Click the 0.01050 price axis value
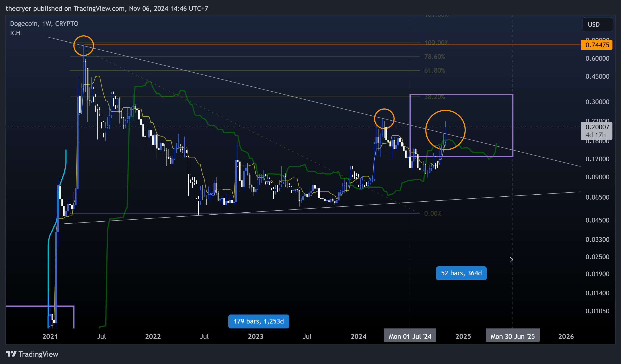621x364 pixels. click(597, 311)
